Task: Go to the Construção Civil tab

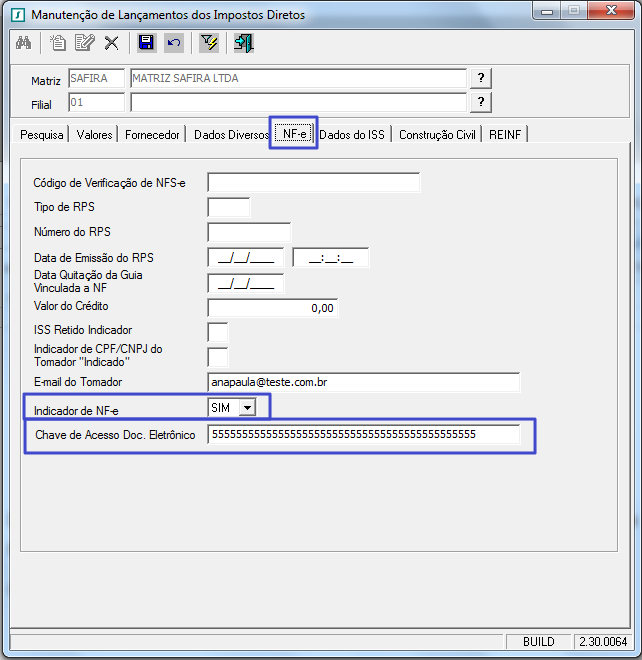Action: pos(437,135)
